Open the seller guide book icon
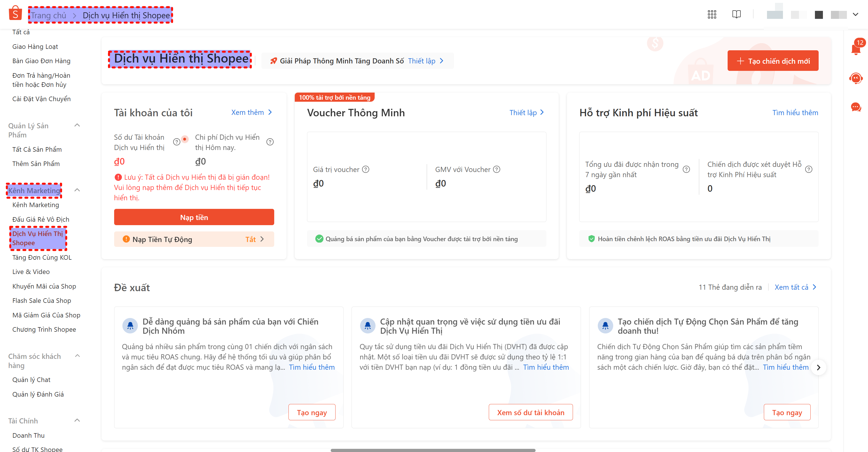Image resolution: width=868 pixels, height=452 pixels. click(x=736, y=14)
